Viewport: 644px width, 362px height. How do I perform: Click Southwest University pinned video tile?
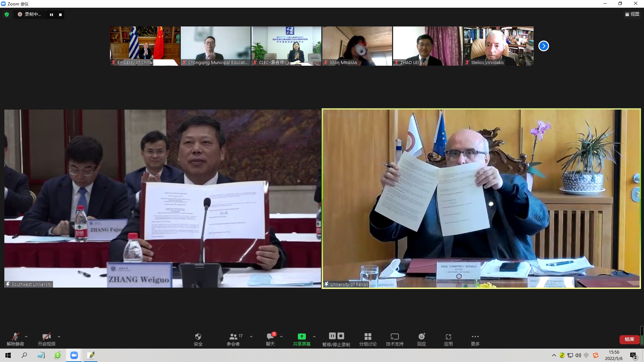click(x=163, y=198)
